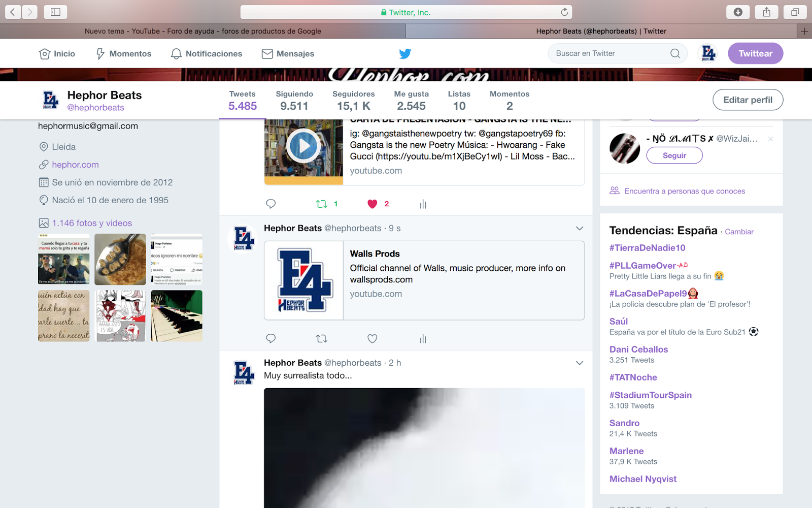Change trends location with Cambiar
Screen dimensions: 812x508
pyautogui.click(x=739, y=232)
